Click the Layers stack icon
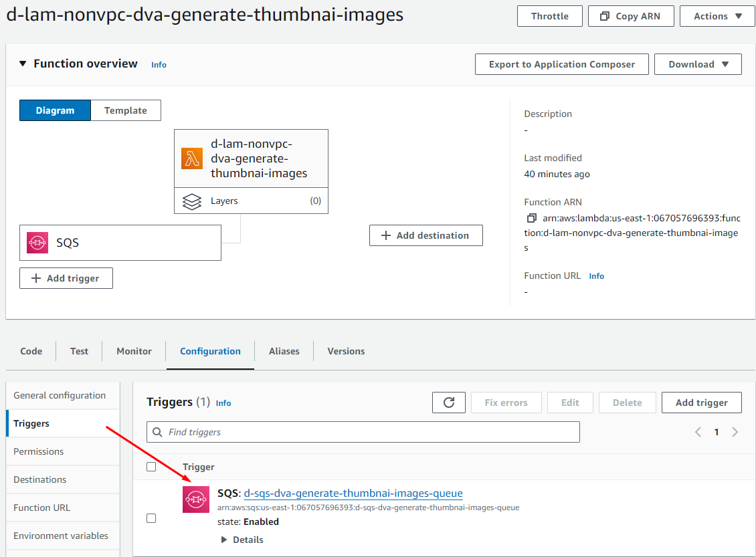756x557 pixels. point(192,201)
